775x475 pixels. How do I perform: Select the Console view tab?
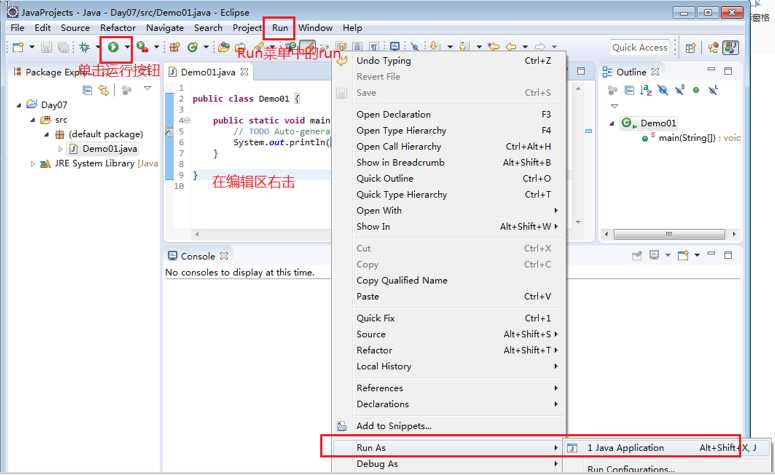coord(198,256)
